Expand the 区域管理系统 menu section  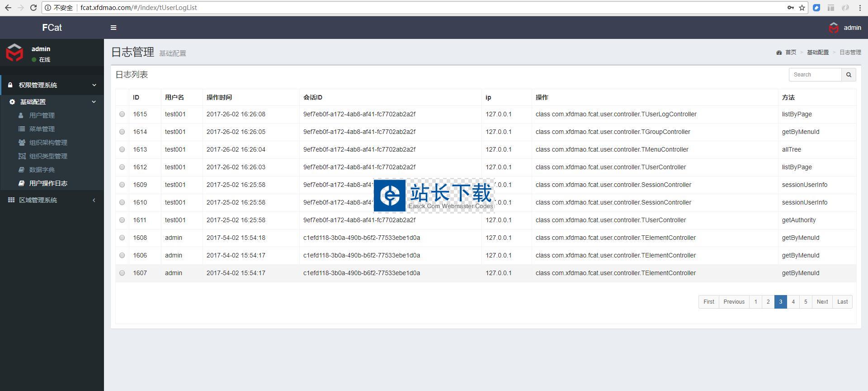coord(52,200)
